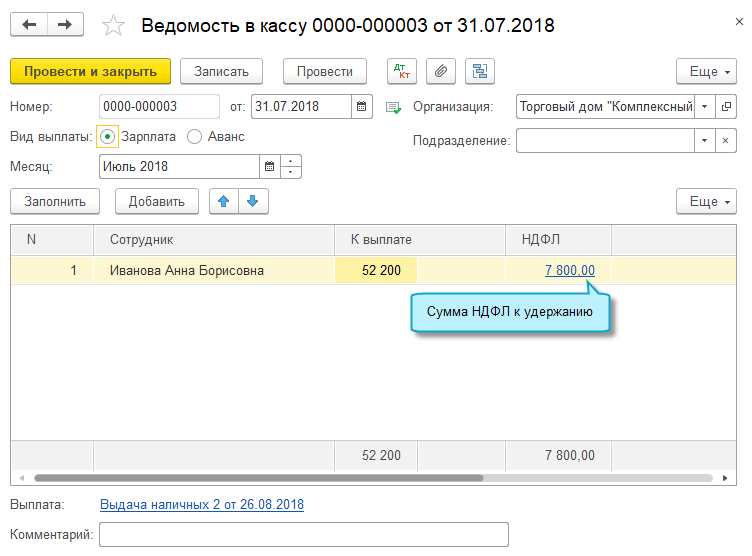Click the Подразделение input field
This screenshot has width=752, height=556.
606,141
